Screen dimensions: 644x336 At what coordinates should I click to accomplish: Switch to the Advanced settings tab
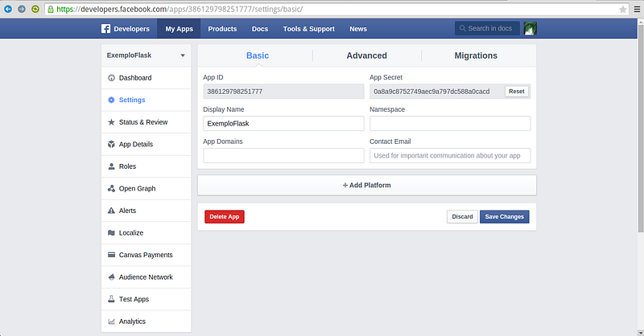[x=367, y=55]
